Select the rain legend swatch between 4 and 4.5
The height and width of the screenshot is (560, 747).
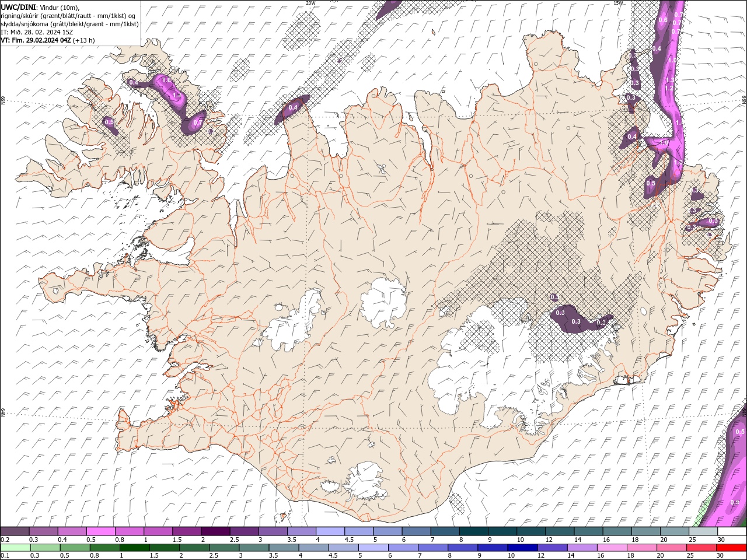click(x=313, y=548)
